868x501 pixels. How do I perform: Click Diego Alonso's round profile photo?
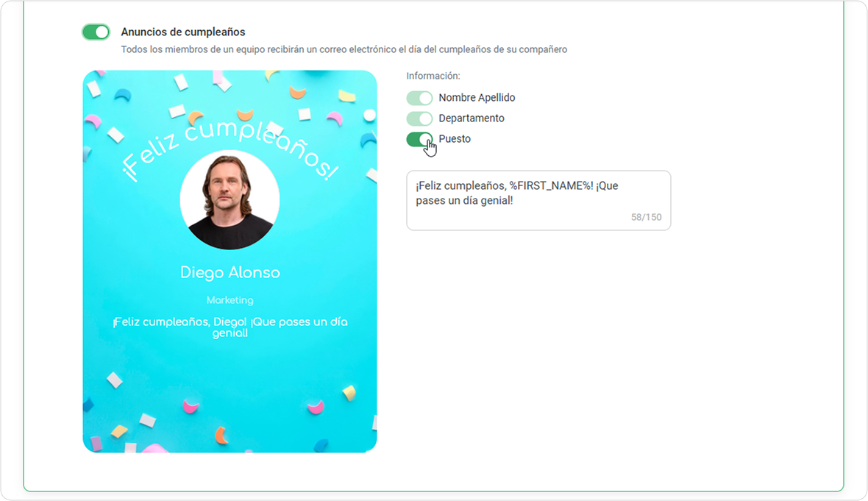tap(230, 200)
